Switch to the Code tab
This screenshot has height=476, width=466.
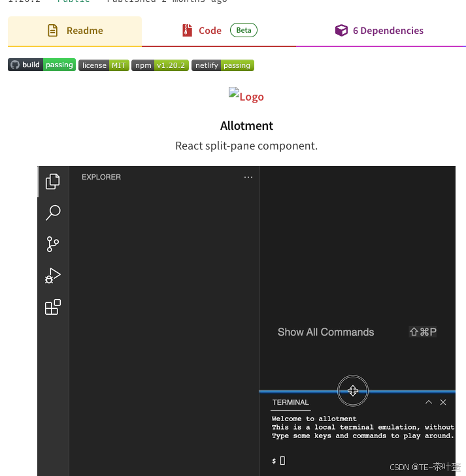pyautogui.click(x=219, y=31)
